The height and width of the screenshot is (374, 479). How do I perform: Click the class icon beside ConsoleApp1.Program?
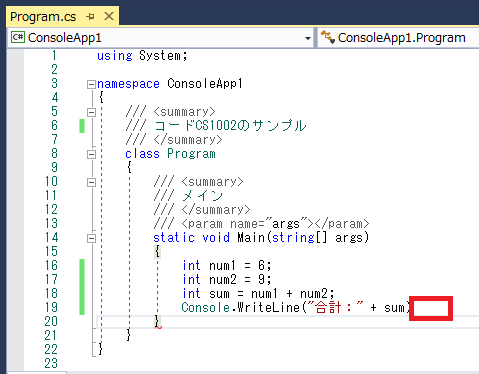[328, 37]
